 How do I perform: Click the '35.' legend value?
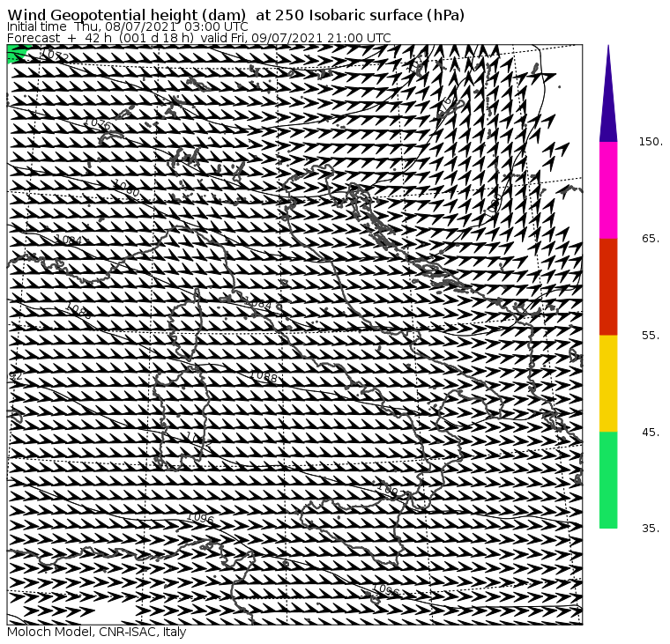pyautogui.click(x=651, y=529)
